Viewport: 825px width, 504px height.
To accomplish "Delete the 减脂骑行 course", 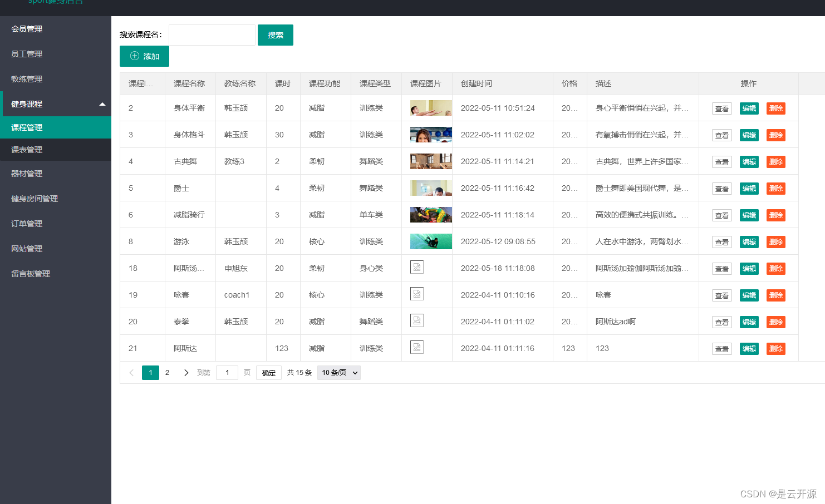I will pos(776,215).
